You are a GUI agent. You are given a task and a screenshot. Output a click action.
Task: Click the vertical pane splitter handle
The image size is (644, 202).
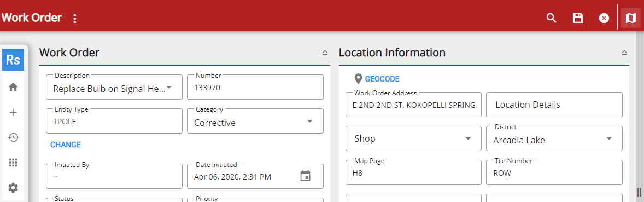[639, 192]
